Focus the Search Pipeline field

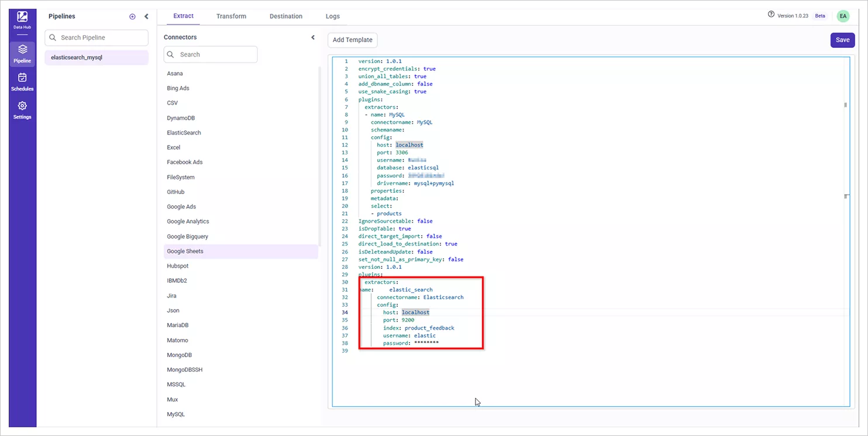pos(97,37)
